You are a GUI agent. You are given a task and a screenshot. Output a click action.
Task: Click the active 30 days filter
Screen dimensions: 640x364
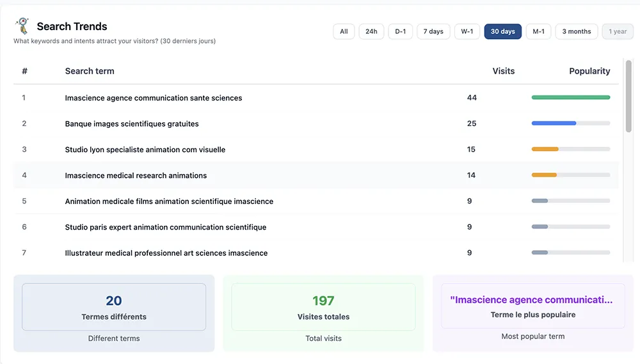coord(503,31)
